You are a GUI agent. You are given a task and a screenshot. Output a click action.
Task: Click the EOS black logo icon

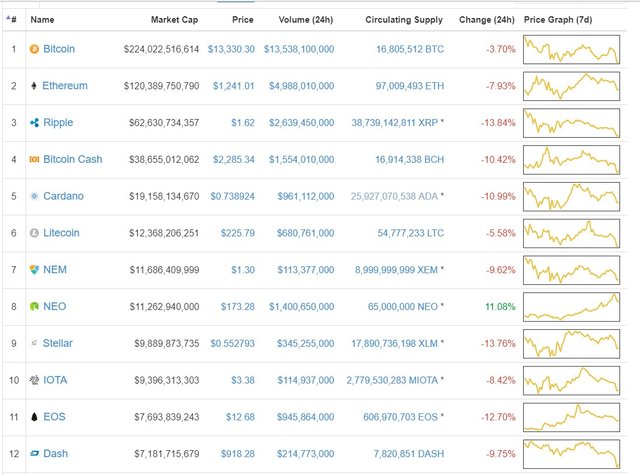[x=34, y=417]
